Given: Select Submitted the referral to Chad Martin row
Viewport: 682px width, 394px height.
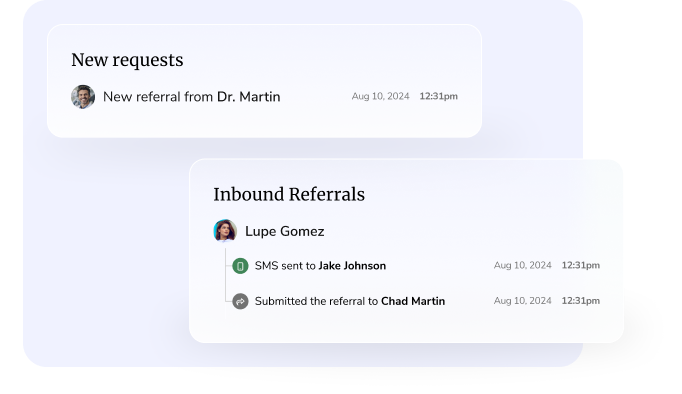Looking at the screenshot, I should tap(416, 301).
